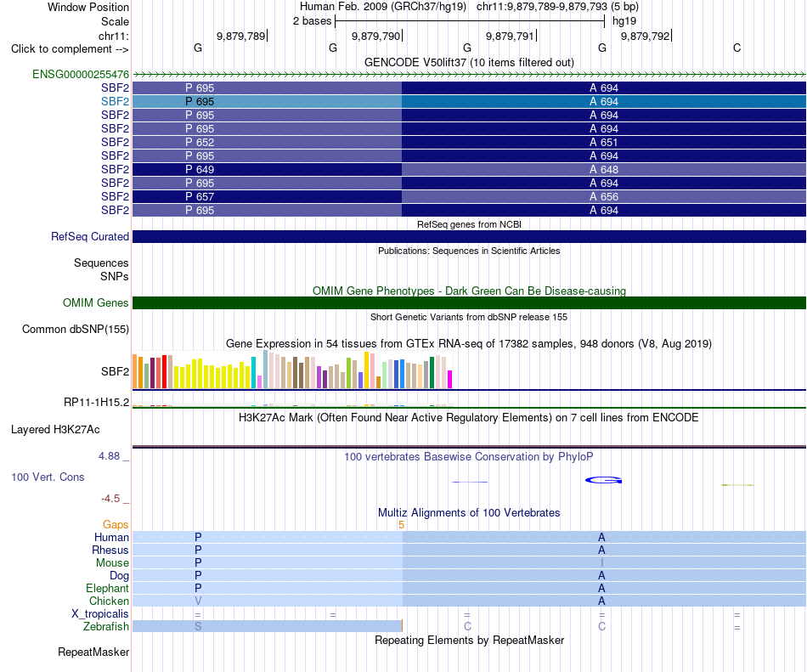The width and height of the screenshot is (807, 672).
Task: Click the 100 Vert. Cons label
Action: 48,477
